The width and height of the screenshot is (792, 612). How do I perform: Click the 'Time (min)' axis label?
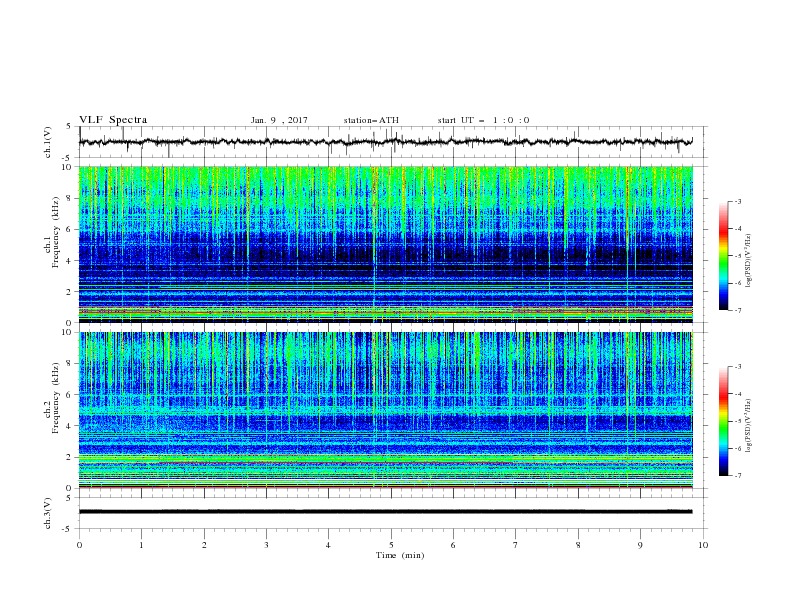(x=400, y=555)
